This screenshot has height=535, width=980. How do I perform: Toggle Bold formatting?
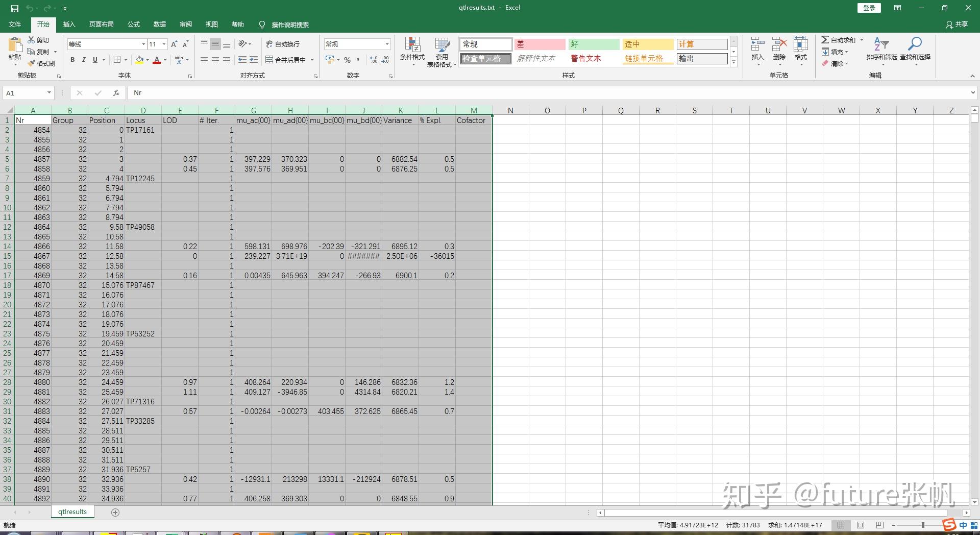(72, 60)
